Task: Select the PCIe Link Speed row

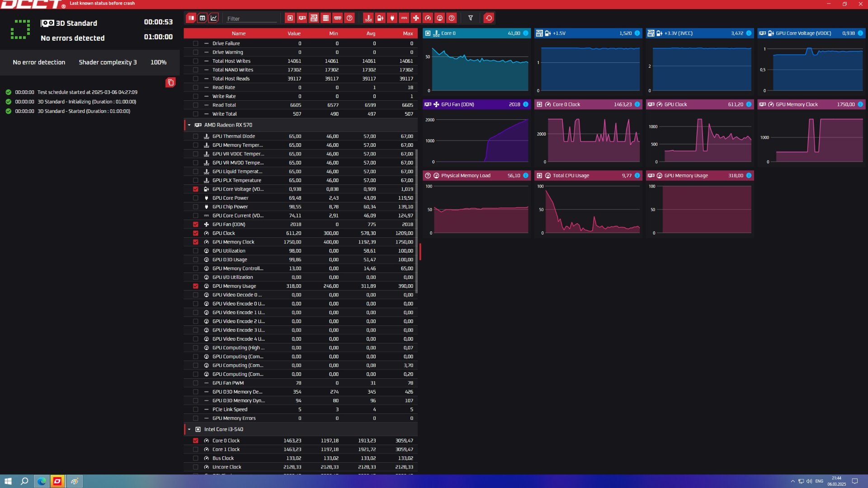Action: pos(301,409)
